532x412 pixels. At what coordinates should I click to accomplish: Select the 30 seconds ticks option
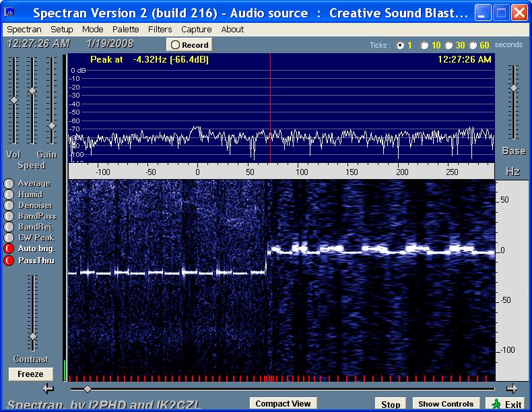click(x=448, y=45)
